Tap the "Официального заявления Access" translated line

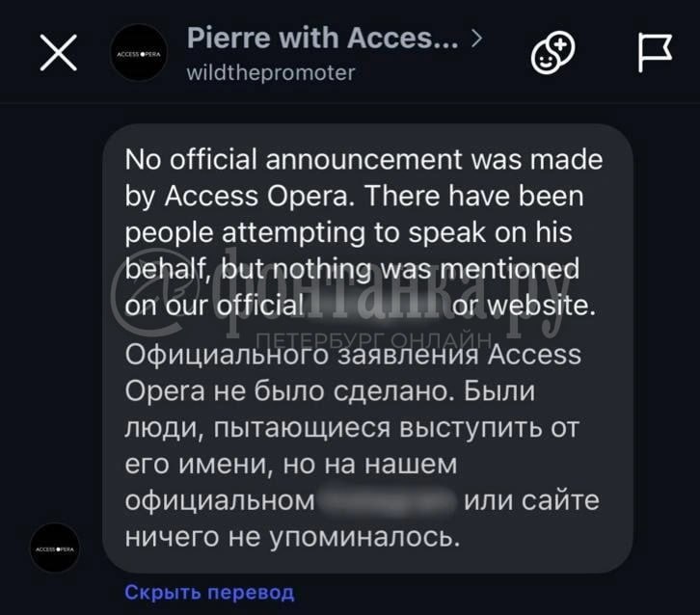[353, 355]
